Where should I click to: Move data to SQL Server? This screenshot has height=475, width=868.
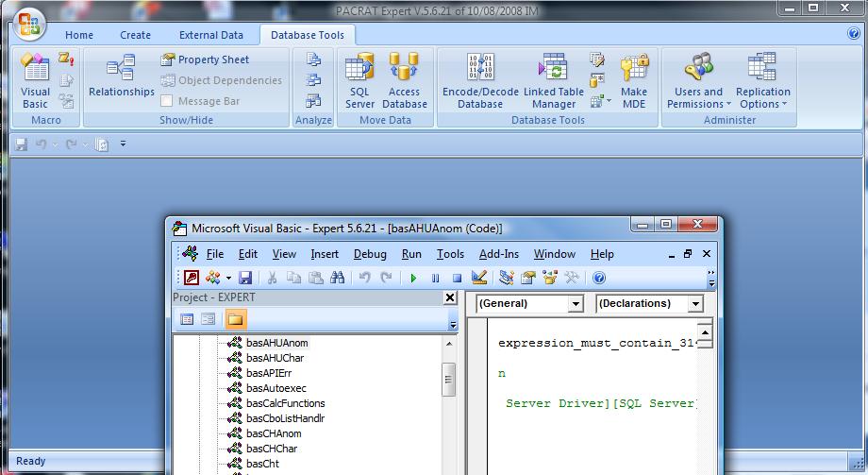(x=359, y=80)
